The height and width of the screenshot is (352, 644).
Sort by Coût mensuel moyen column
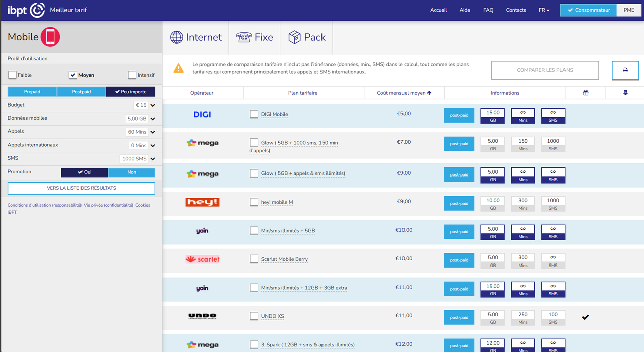pos(404,93)
